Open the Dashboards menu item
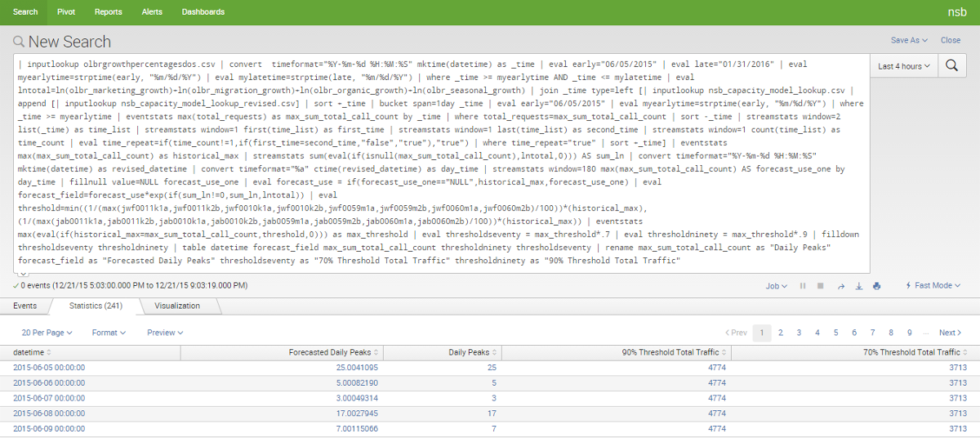This screenshot has width=980, height=438. pos(203,12)
